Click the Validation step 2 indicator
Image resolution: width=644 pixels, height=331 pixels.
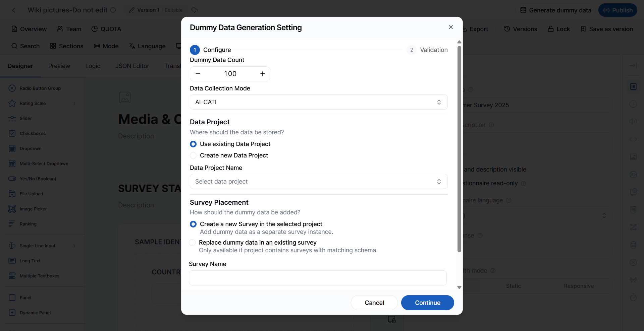412,50
